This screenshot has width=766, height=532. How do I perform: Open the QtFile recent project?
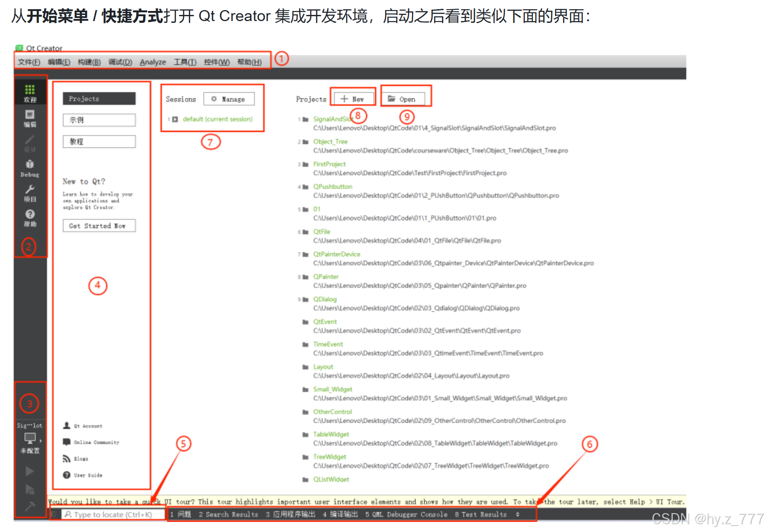322,231
